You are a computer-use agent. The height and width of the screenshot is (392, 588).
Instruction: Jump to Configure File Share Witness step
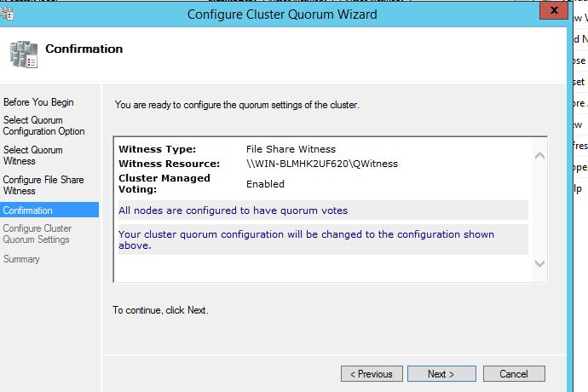pyautogui.click(x=43, y=185)
